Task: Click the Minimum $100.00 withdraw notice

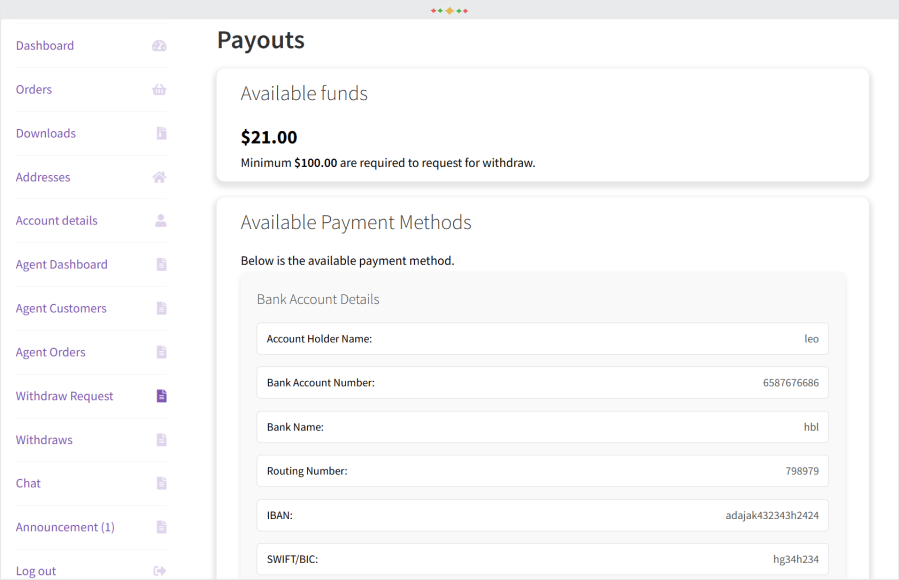Action: coord(388,163)
